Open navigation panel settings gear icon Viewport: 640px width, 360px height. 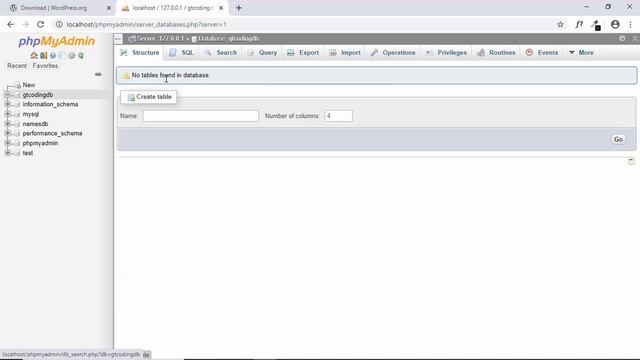71,55
